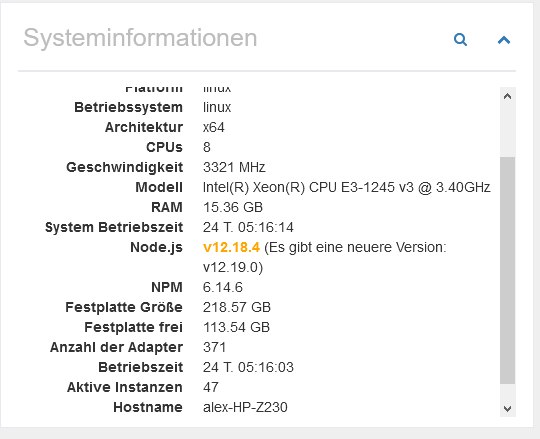
Task: Click the Festplatte frei value 113.54 GB
Action: click(x=236, y=327)
